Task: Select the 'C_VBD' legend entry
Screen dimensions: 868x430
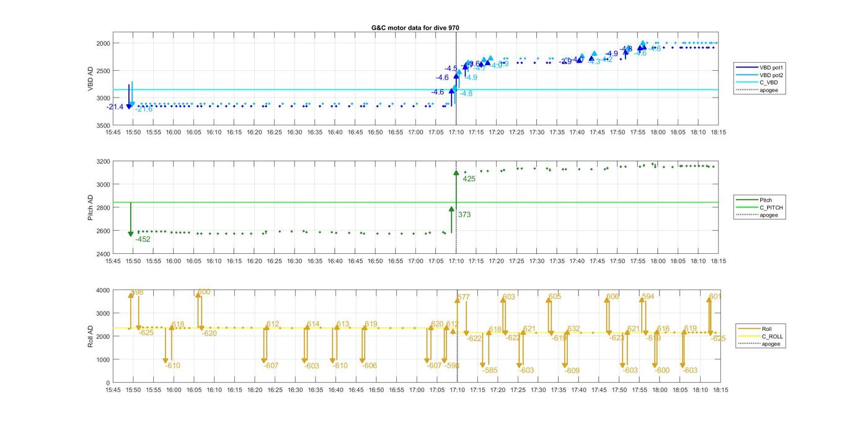Action: click(758, 83)
